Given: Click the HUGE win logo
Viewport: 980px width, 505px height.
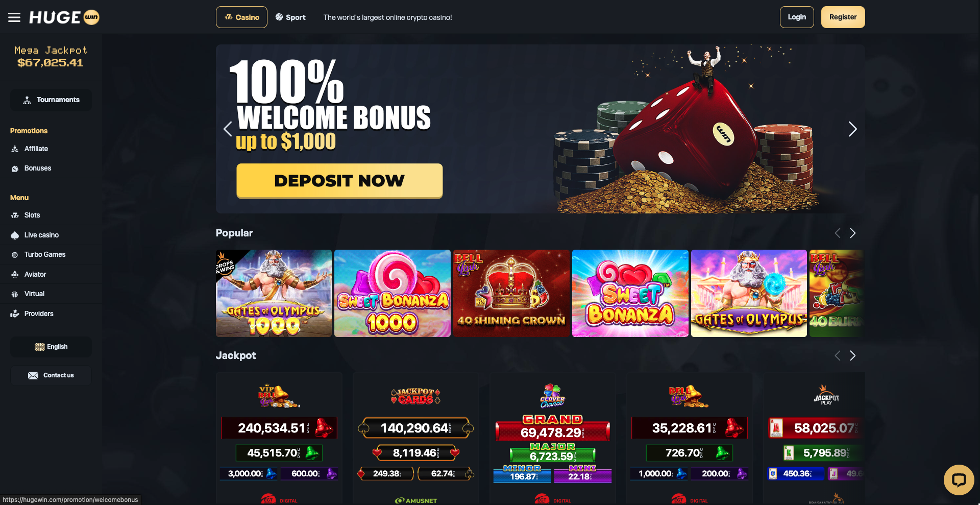Looking at the screenshot, I should tap(64, 17).
